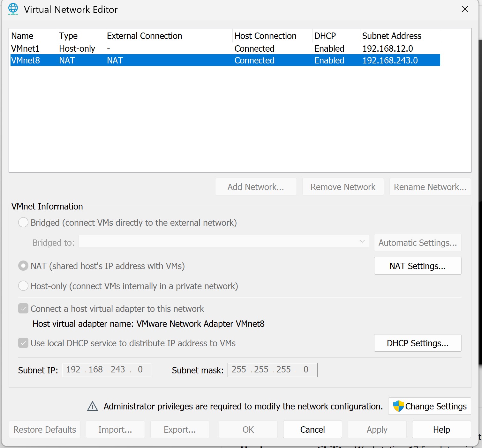The image size is (482, 448).
Task: Open DHCP Settings dialog
Action: click(x=417, y=343)
